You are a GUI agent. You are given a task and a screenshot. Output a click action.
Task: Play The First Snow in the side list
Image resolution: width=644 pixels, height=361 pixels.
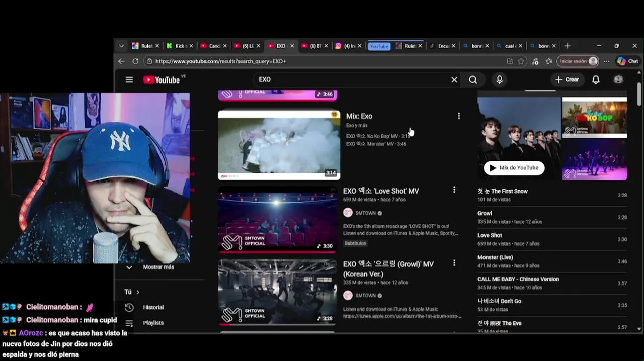[552, 195]
